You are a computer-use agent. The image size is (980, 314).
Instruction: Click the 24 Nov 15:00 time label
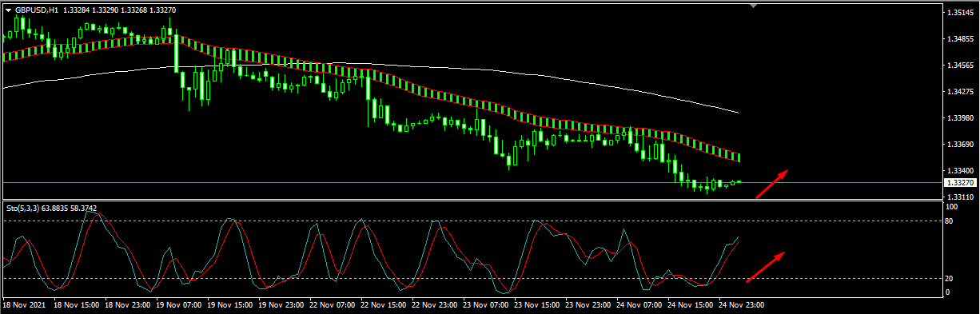click(691, 304)
